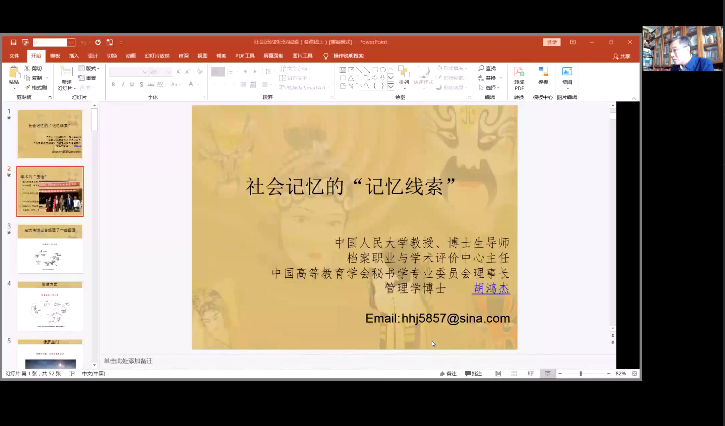Collapse the ribbon with the chevron
The width and height of the screenshot is (725, 426).
pos(634,98)
